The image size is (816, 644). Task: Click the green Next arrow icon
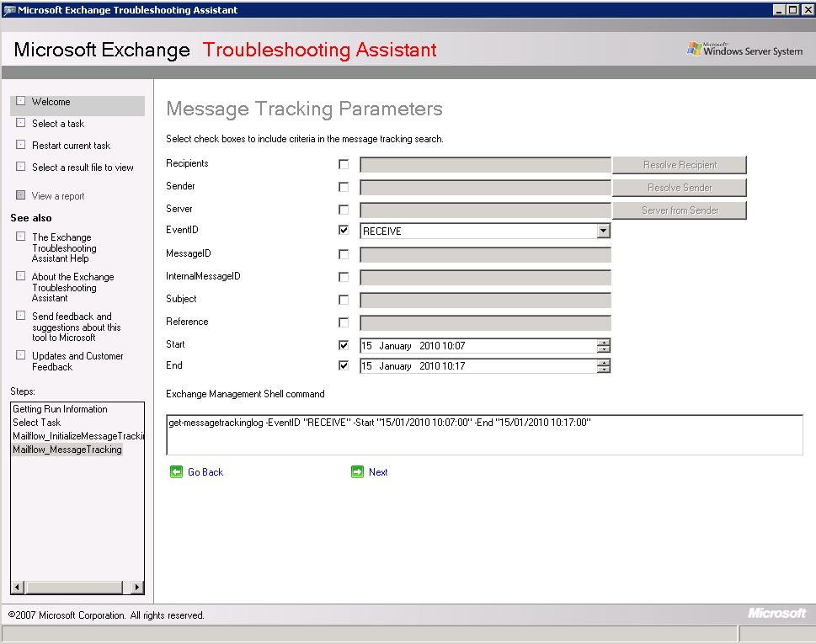358,471
